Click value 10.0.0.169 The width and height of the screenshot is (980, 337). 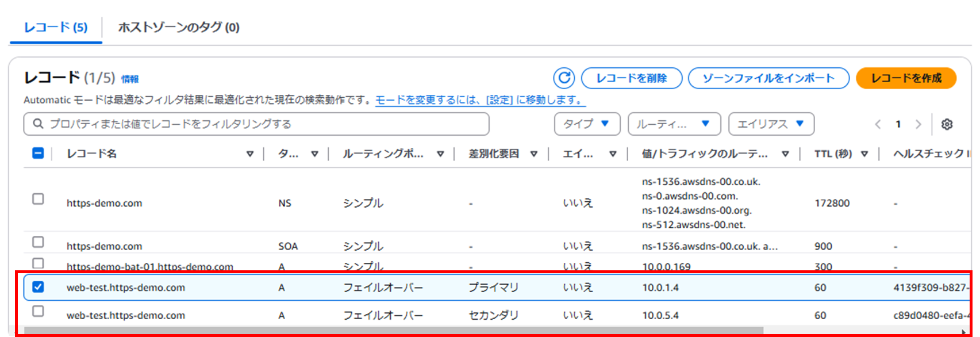667,267
